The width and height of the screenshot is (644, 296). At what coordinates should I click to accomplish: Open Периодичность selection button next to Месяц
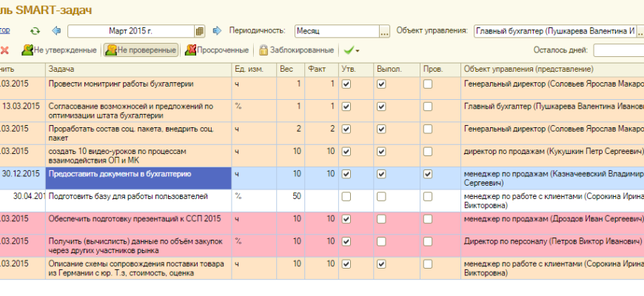pyautogui.click(x=384, y=31)
